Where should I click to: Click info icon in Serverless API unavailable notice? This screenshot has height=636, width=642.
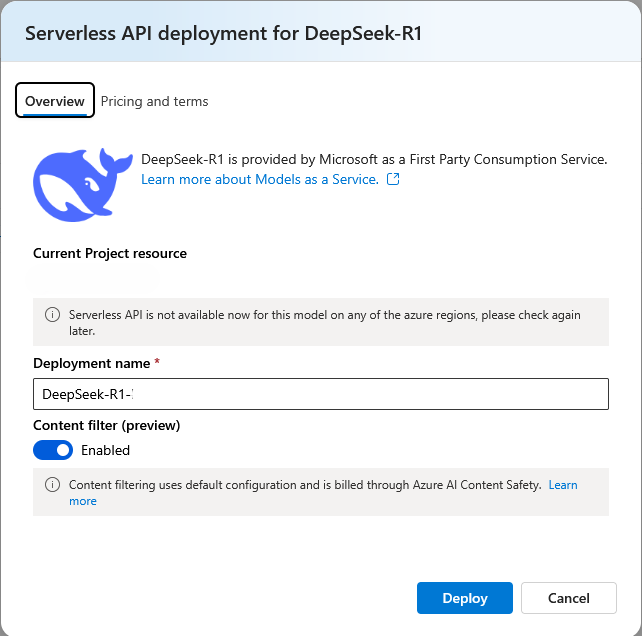[x=52, y=315]
